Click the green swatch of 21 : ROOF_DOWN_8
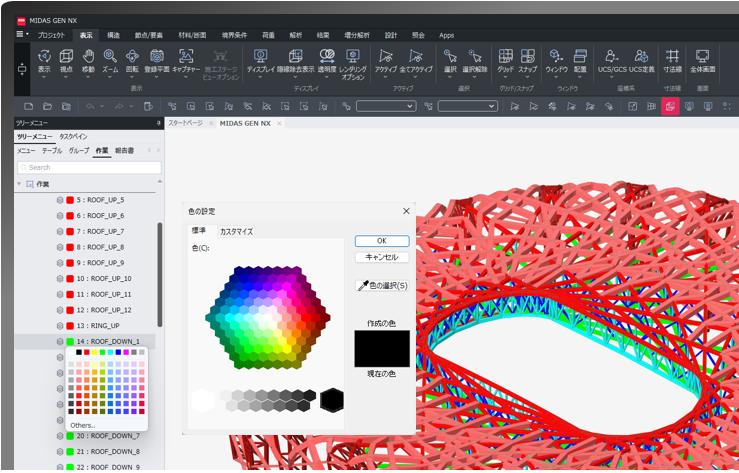This screenshot has width=739, height=473. click(x=70, y=452)
